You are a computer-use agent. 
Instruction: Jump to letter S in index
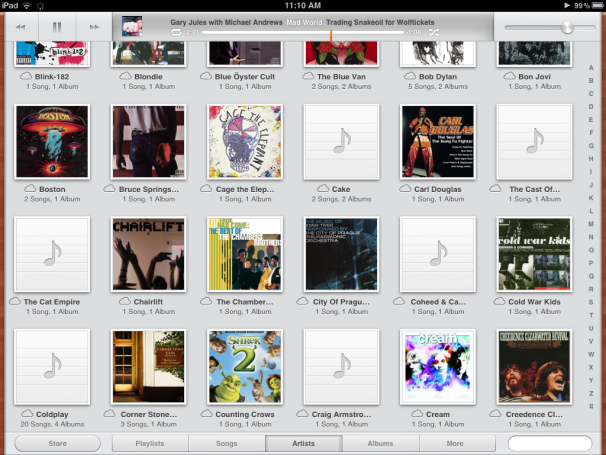591,302
